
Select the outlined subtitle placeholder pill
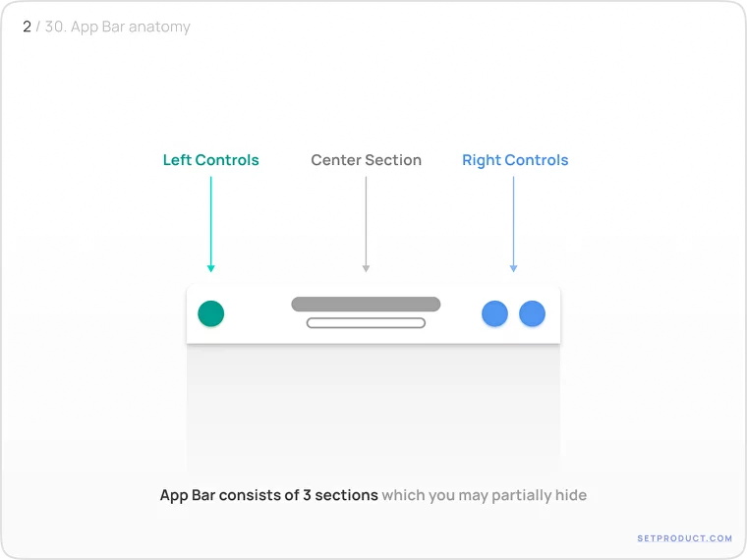366,322
